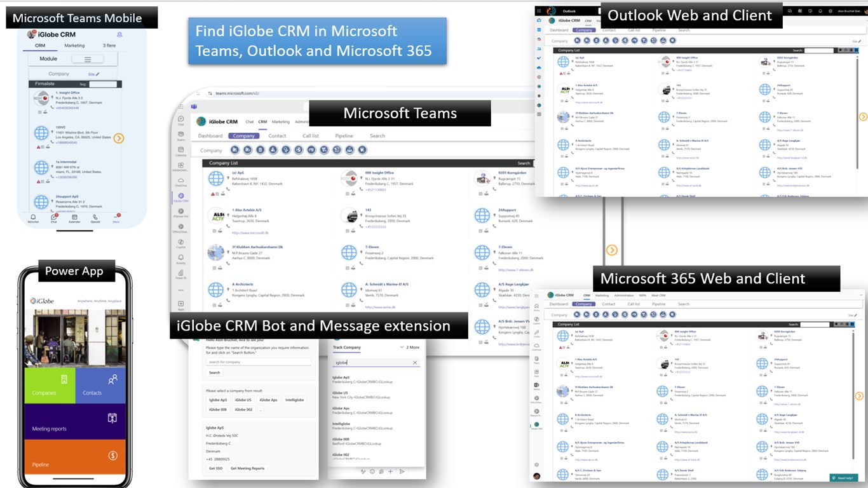This screenshot has height=488, width=868.
Task: Tap Kalender in Teams Mobile bottom bar
Action: click(74, 218)
